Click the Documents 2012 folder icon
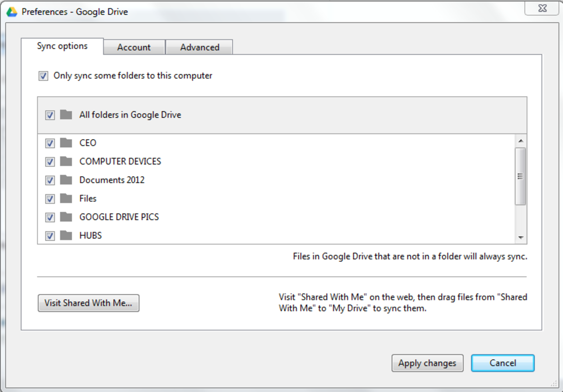Image resolution: width=563 pixels, height=392 pixels. pyautogui.click(x=66, y=180)
